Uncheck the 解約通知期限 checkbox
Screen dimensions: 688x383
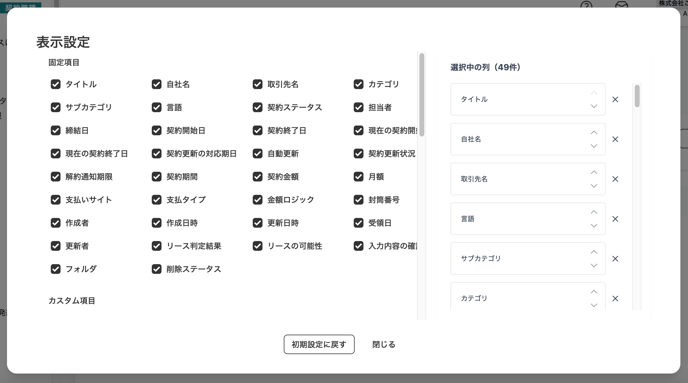55,176
